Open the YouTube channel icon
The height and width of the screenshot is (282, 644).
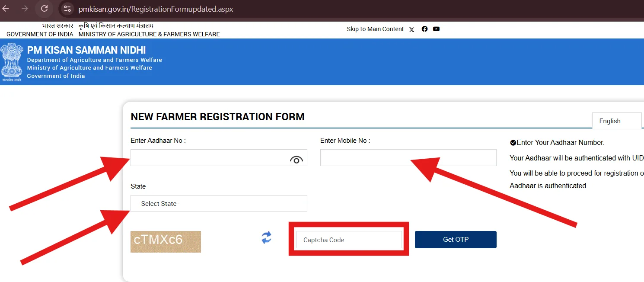pos(436,29)
